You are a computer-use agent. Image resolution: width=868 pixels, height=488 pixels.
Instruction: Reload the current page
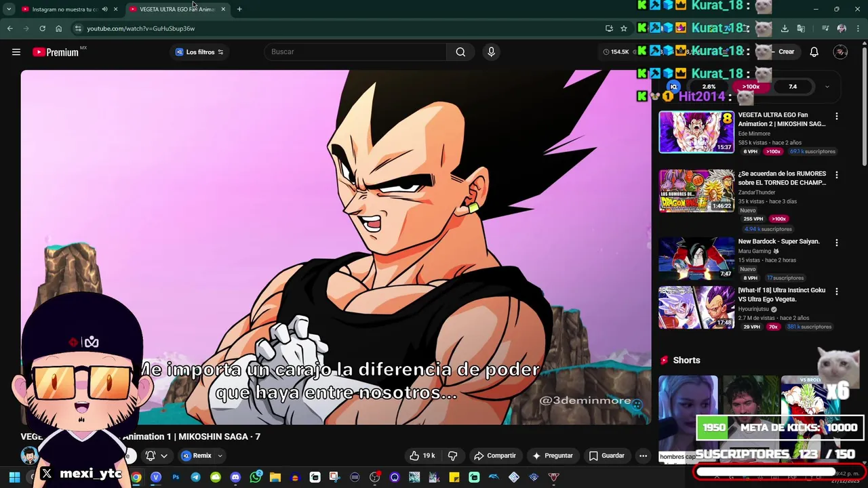42,28
